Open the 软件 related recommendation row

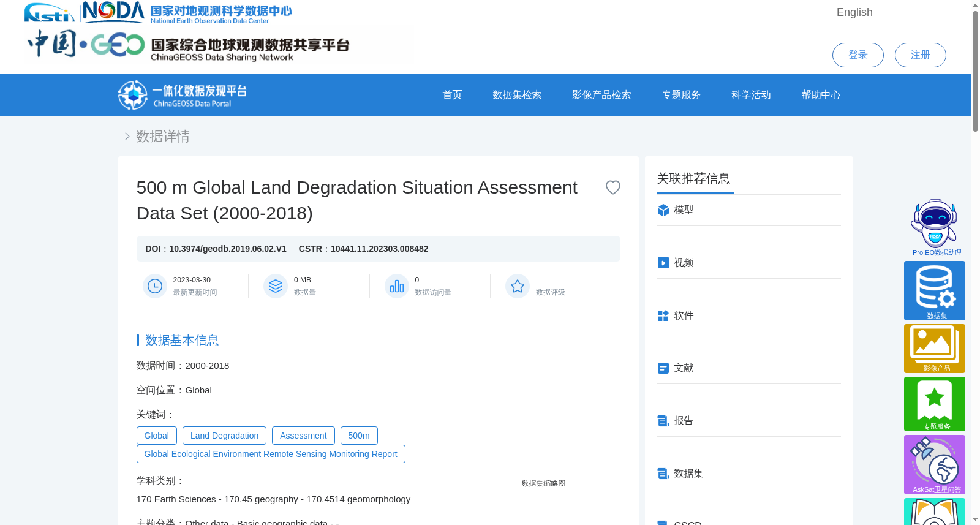(x=748, y=315)
